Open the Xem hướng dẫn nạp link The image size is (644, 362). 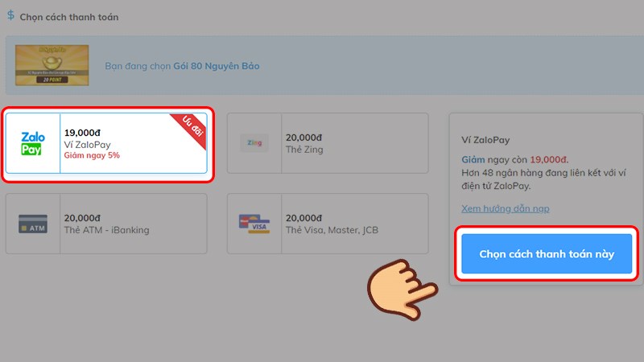(506, 208)
